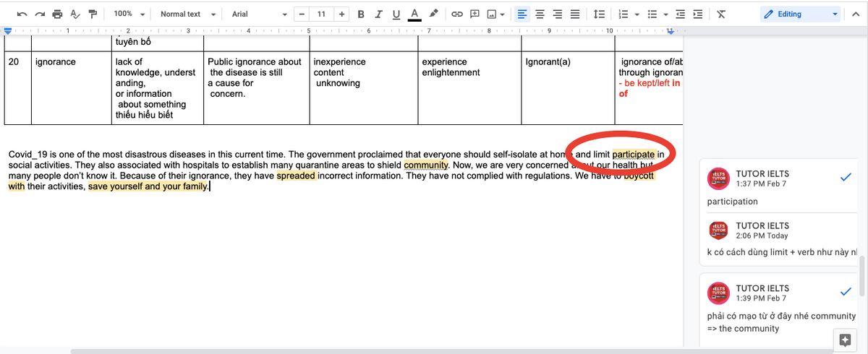Open the 100% zoom dropdown
868x354 pixels.
coord(129,14)
